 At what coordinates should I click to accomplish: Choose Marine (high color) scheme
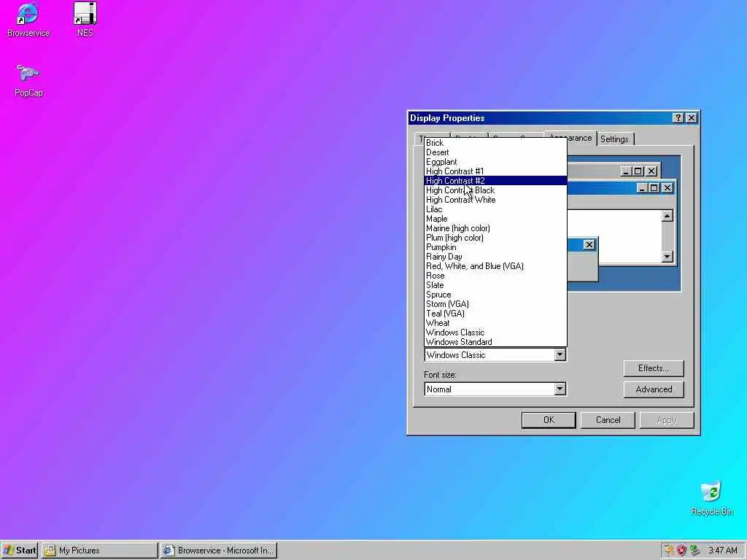click(495, 228)
